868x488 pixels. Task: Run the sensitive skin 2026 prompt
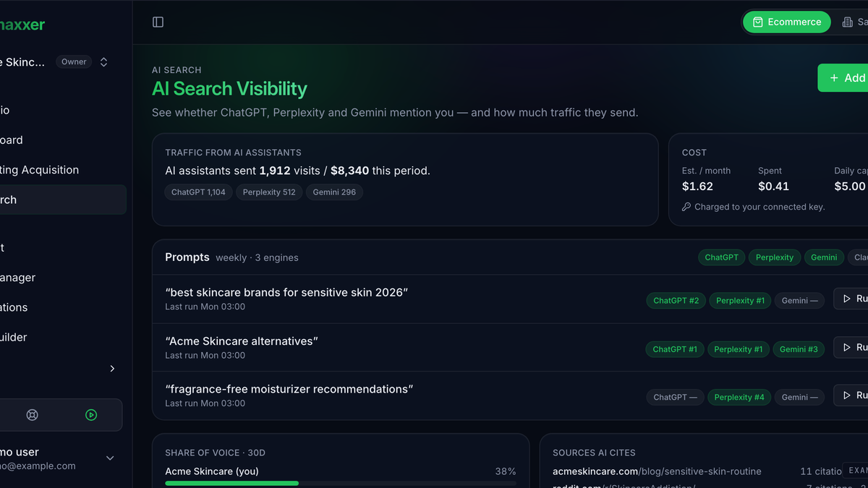click(x=851, y=299)
